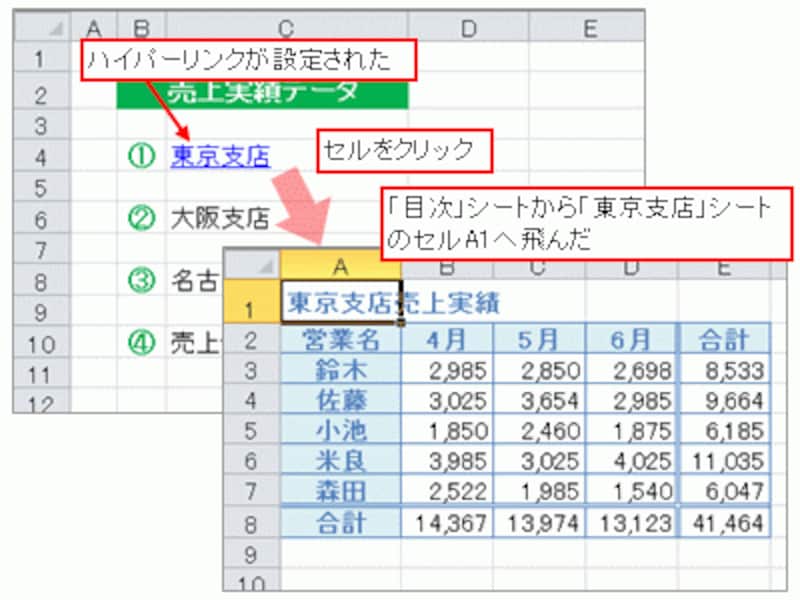Click the cell containing 13,974

tap(539, 523)
